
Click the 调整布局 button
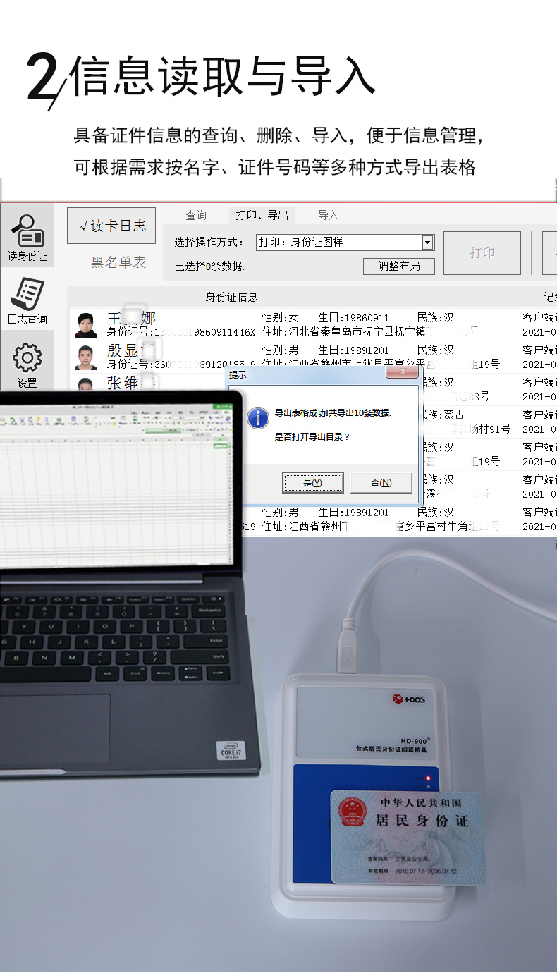[399, 267]
